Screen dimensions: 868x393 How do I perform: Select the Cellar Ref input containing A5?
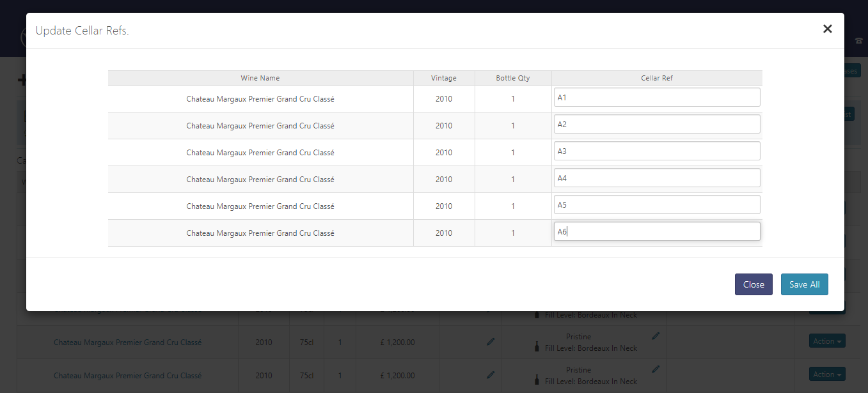point(656,205)
